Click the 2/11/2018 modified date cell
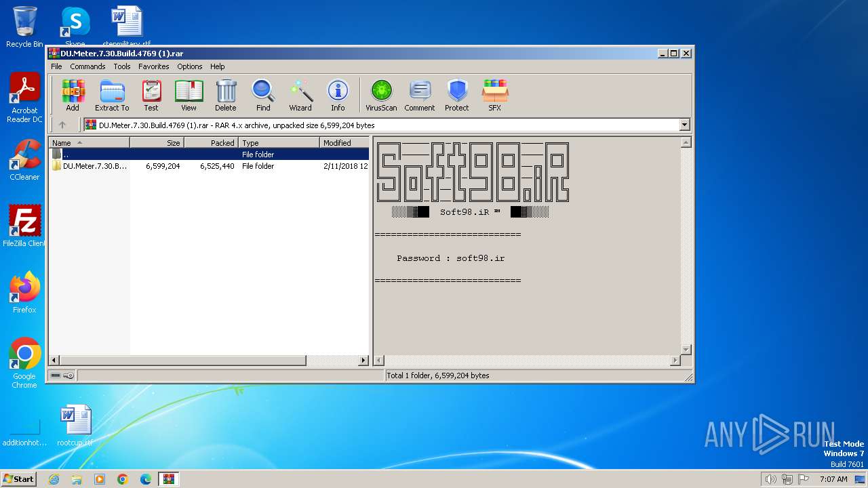Viewport: 868px width, 488px height. pyautogui.click(x=345, y=166)
